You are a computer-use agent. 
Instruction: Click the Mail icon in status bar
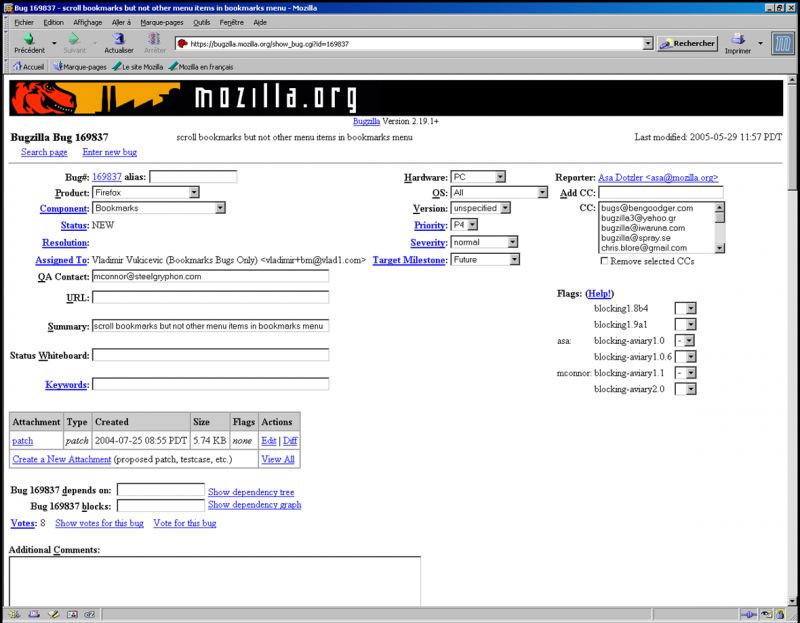click(x=33, y=615)
